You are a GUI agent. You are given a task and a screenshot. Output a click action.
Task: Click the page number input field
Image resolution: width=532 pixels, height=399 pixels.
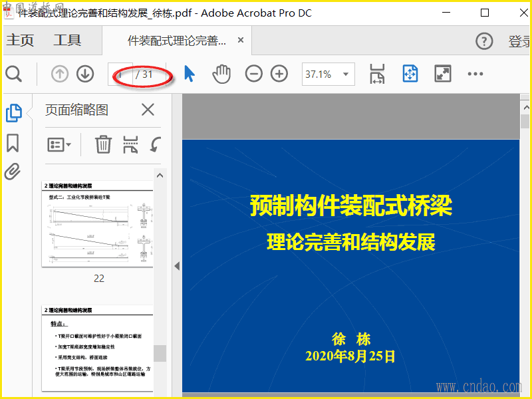(120, 74)
